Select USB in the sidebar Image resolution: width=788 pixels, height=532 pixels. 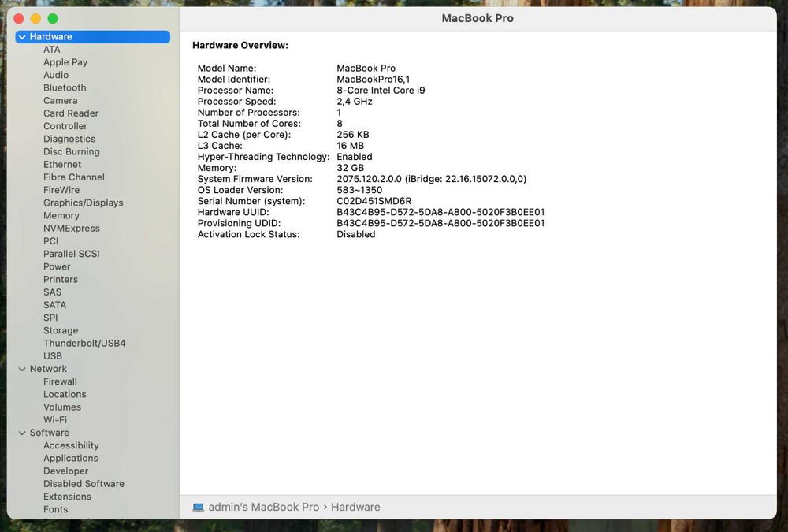[x=53, y=356]
